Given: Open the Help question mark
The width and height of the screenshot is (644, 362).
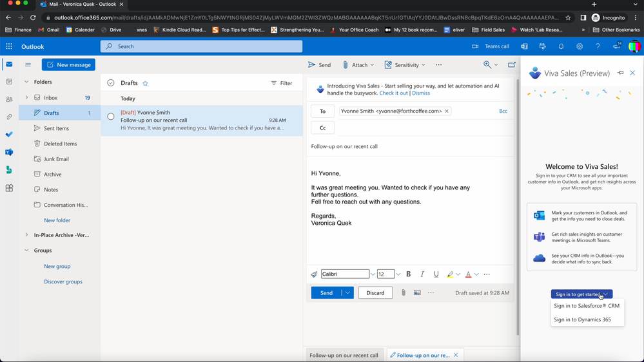Looking at the screenshot, I should 598,46.
